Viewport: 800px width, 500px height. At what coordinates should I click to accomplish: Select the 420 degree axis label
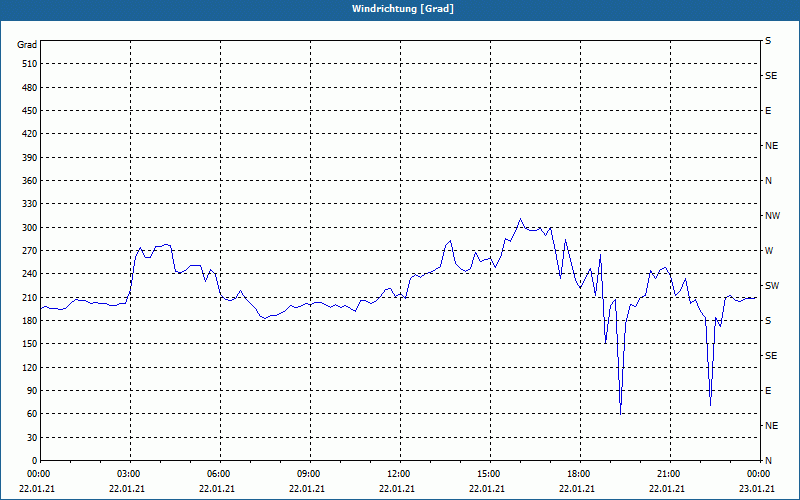[x=30, y=134]
